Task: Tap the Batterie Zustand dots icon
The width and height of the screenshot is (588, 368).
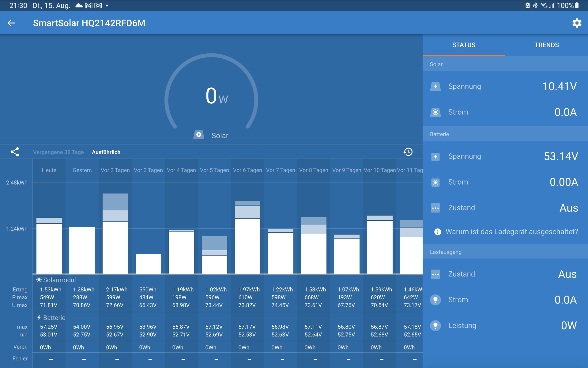Action: click(435, 208)
